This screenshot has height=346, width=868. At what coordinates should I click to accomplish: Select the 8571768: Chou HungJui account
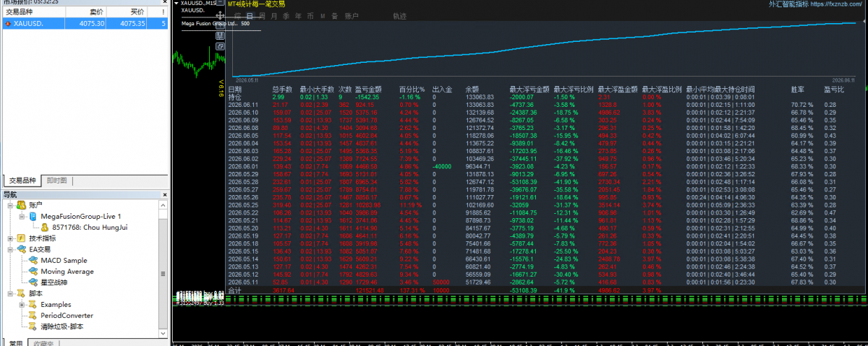(x=89, y=227)
